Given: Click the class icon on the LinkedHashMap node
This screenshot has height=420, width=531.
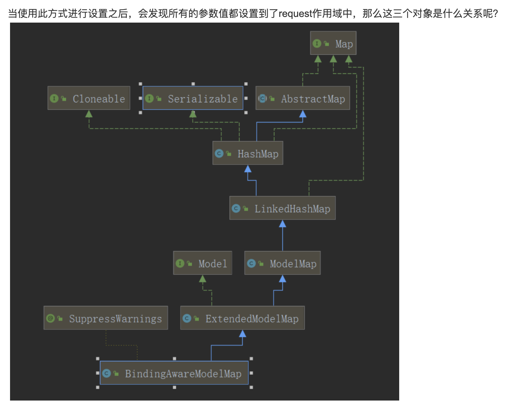Looking at the screenshot, I should [236, 208].
